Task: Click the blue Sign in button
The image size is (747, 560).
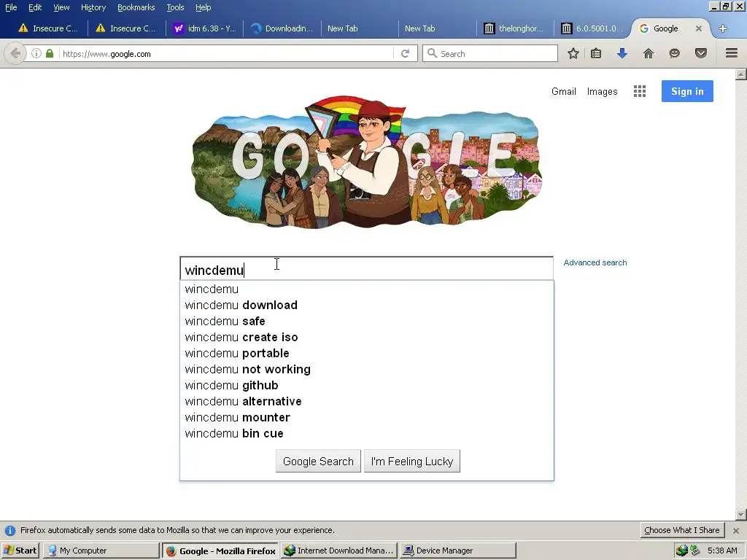Action: coord(687,91)
